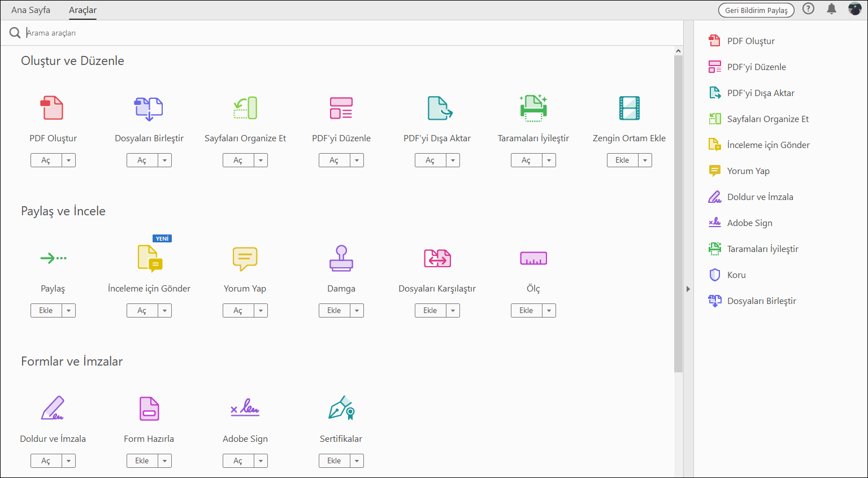Select the Zengin Ortam Ekle film icon

[630, 108]
